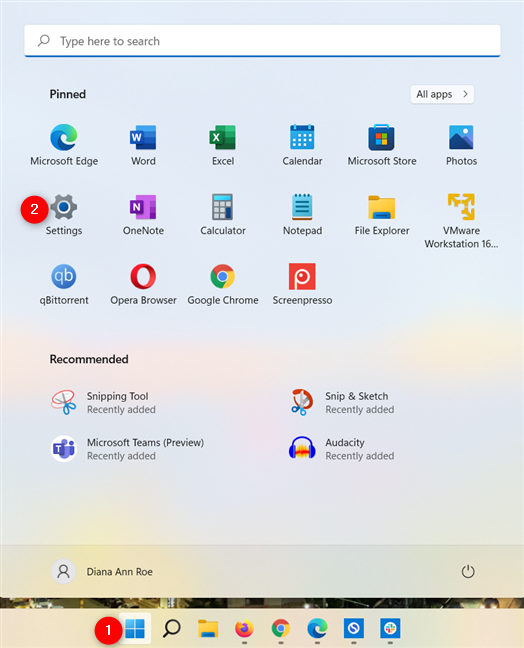Switch to Chrome on the taskbar
This screenshot has width=524, height=648.
(281, 629)
